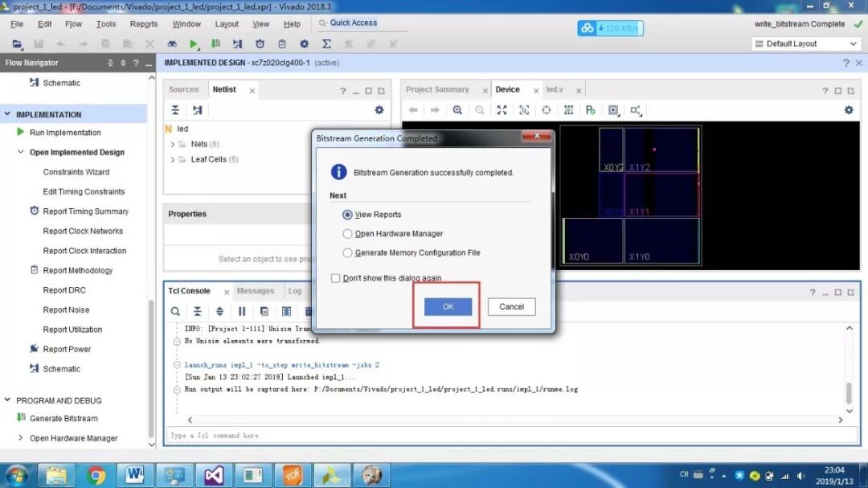Image resolution: width=868 pixels, height=488 pixels.
Task: Click Tcl Console collapse all icon
Action: (197, 311)
